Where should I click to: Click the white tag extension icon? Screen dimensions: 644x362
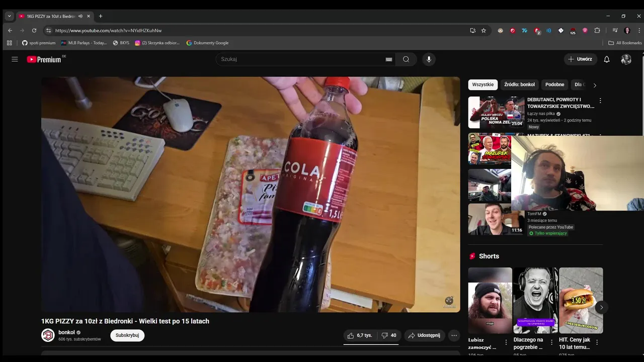[x=561, y=30]
